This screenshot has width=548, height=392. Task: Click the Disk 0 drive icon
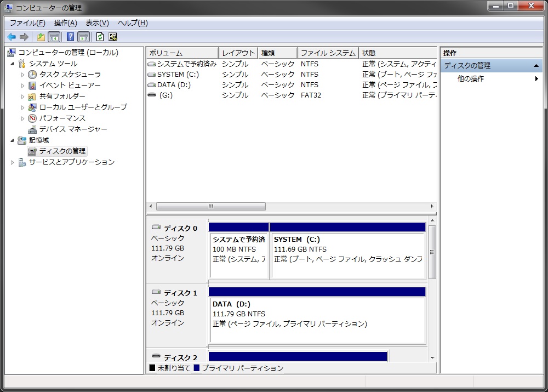[156, 227]
